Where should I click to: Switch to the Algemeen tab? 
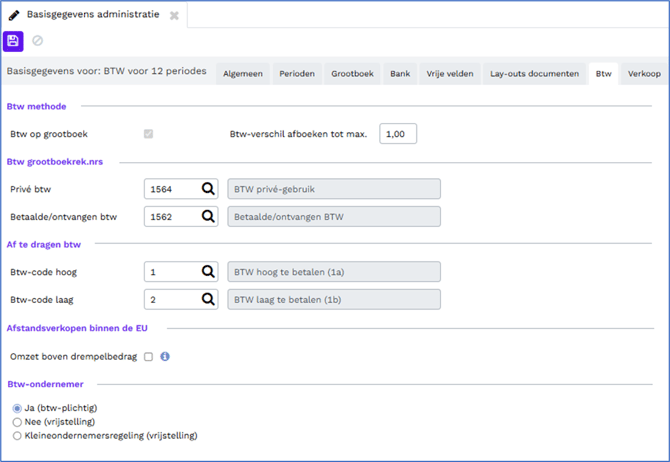(243, 73)
